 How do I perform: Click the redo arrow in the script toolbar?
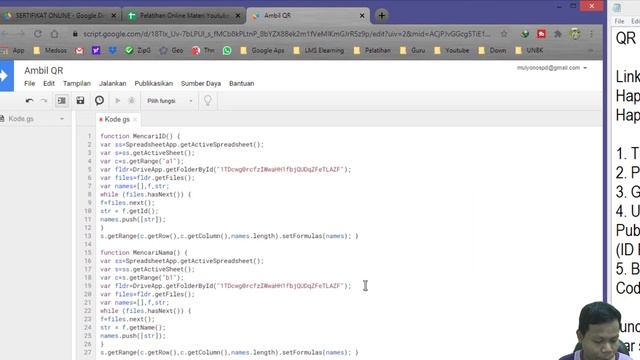pyautogui.click(x=44, y=100)
